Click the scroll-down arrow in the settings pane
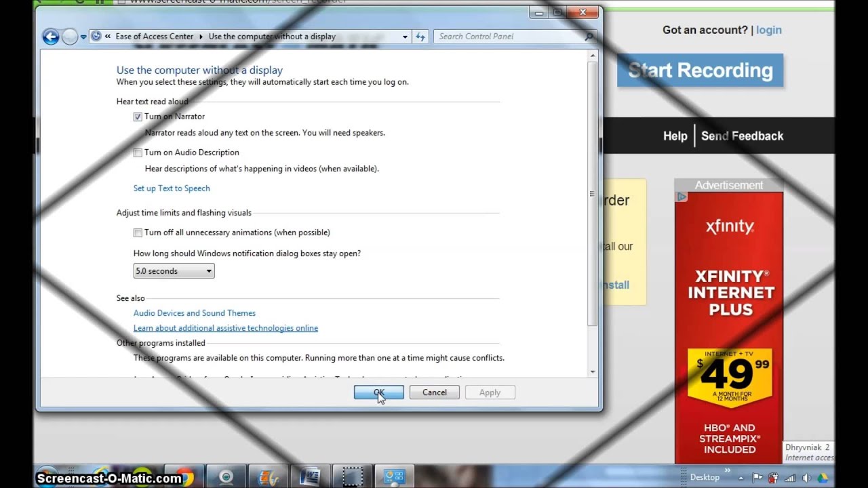The height and width of the screenshot is (488, 868). [593, 371]
